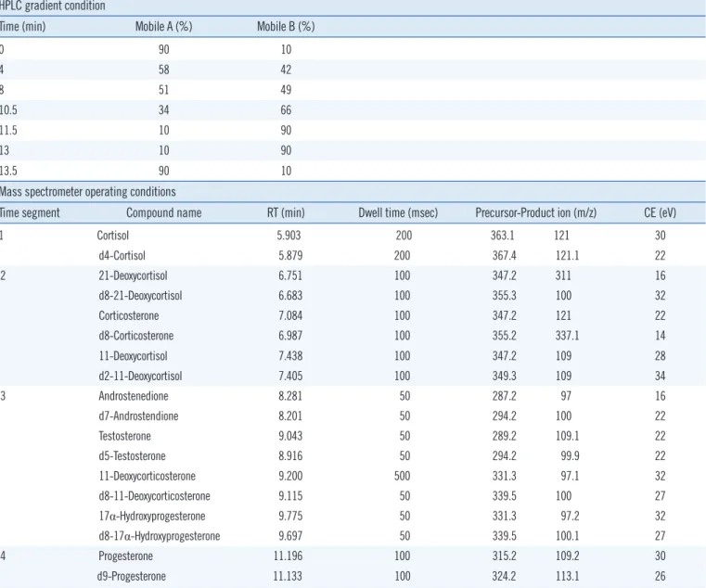The image size is (706, 588).
Task: Click the 'Corticosterone' compound name
Action: (129, 315)
